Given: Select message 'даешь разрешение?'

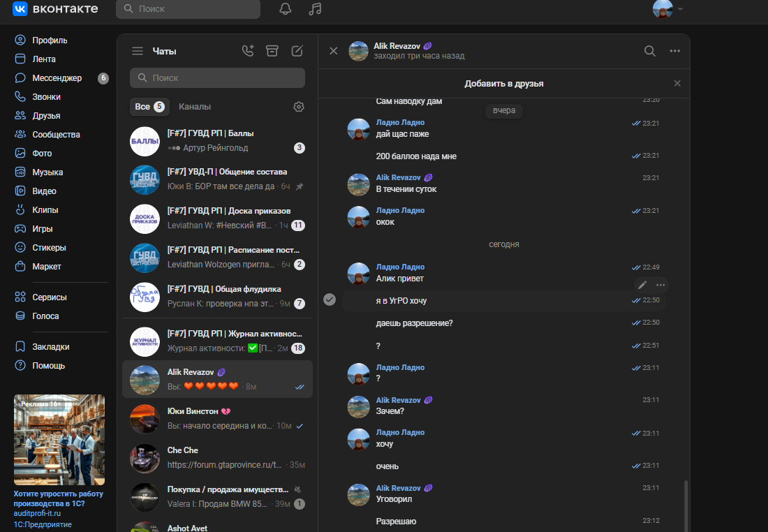Looking at the screenshot, I should tap(505, 323).
